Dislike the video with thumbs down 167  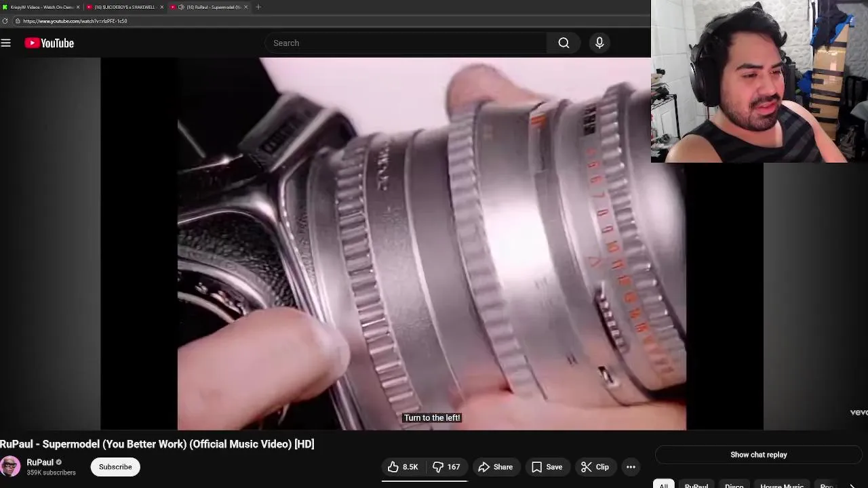446,467
